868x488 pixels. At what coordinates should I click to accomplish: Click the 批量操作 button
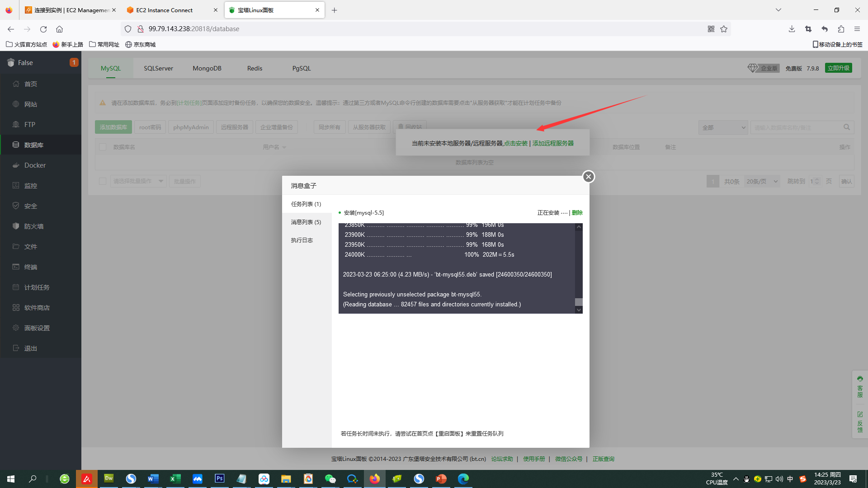click(185, 181)
